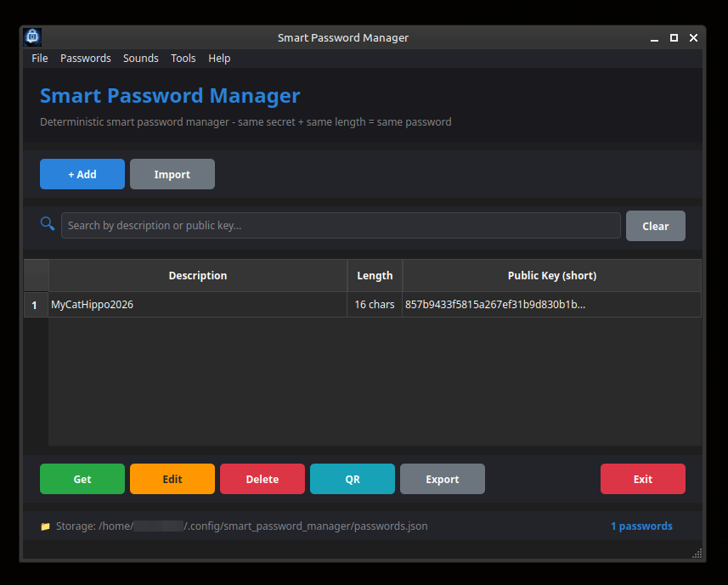Click the red Delete button
Image resolution: width=728 pixels, height=585 pixels.
click(x=262, y=479)
